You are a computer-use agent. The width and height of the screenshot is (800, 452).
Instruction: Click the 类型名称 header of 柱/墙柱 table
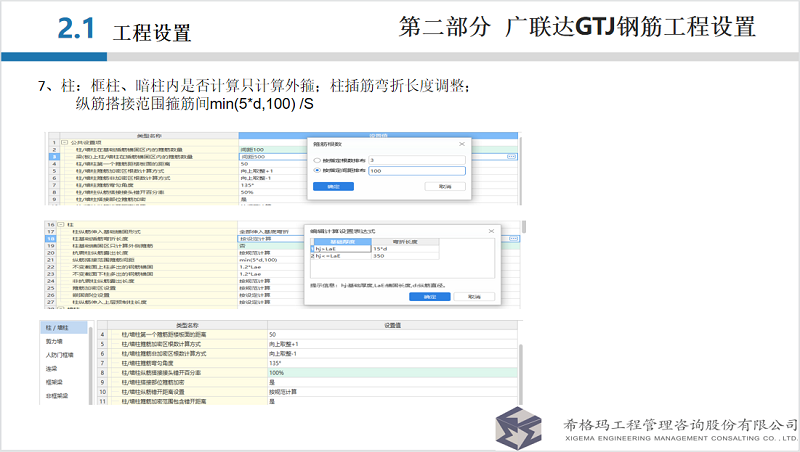187,325
